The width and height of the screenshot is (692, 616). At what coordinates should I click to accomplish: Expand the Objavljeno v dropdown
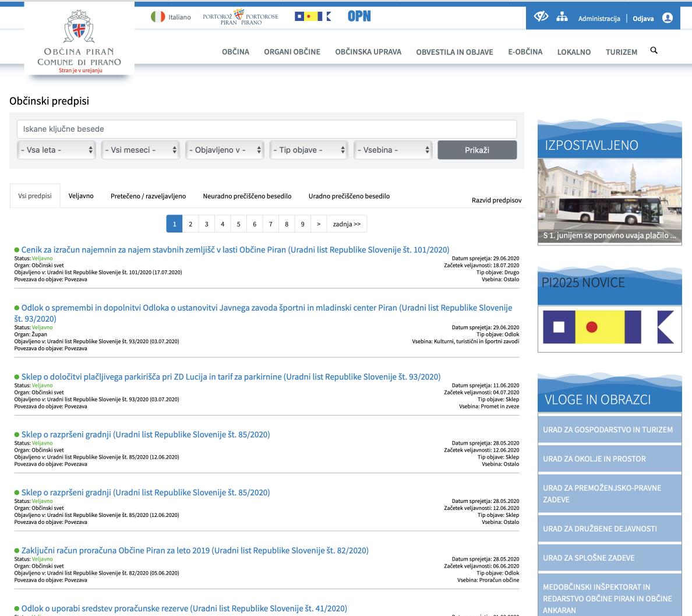(x=225, y=150)
